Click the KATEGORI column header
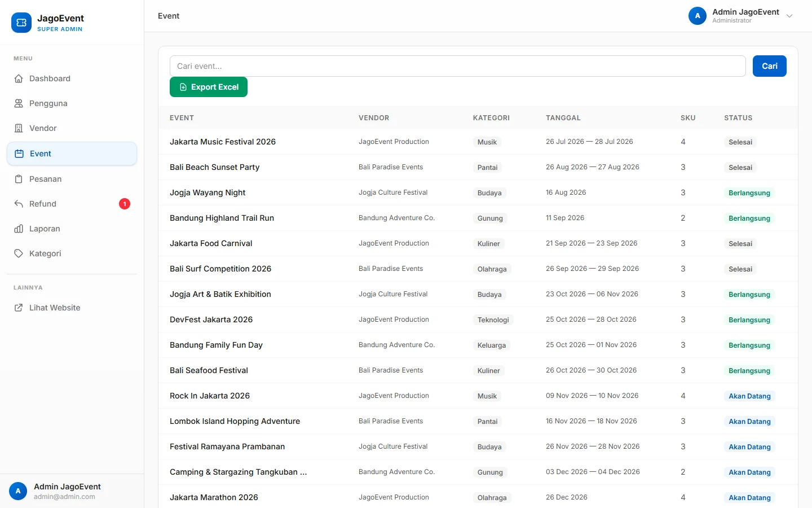812x508 pixels. 491,118
